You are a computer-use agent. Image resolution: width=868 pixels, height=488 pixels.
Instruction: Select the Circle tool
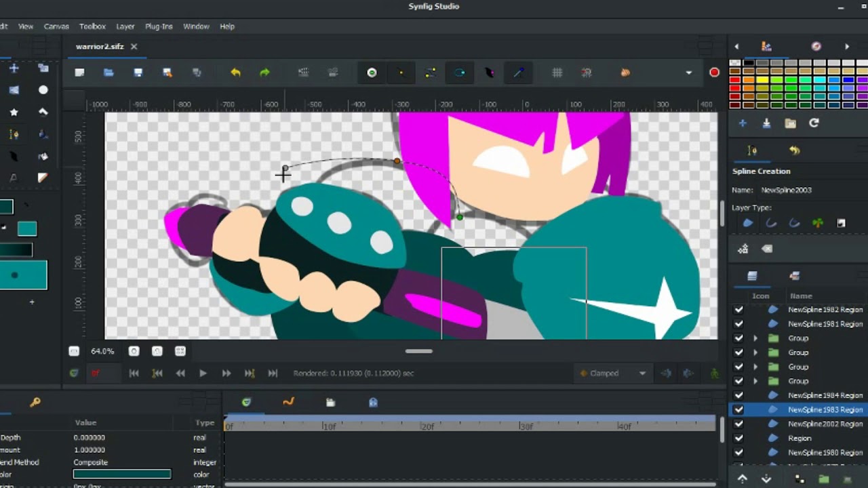[43, 90]
